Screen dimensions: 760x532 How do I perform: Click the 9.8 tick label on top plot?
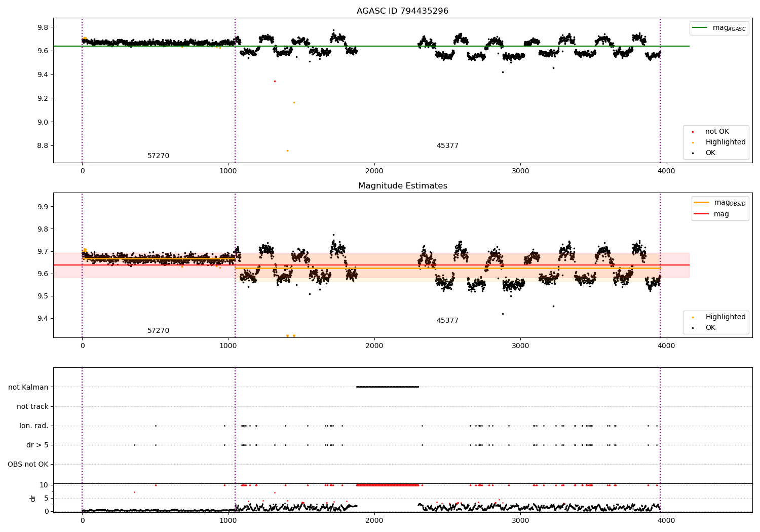[x=43, y=27]
